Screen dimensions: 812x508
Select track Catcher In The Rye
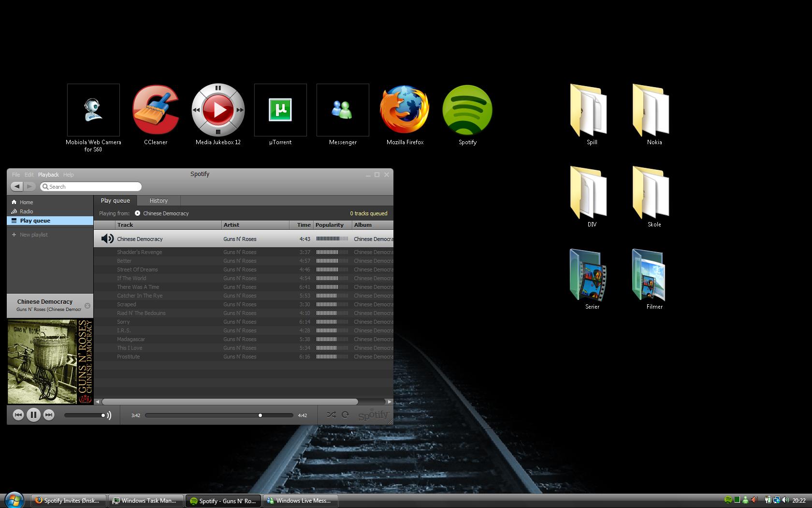click(x=244, y=296)
